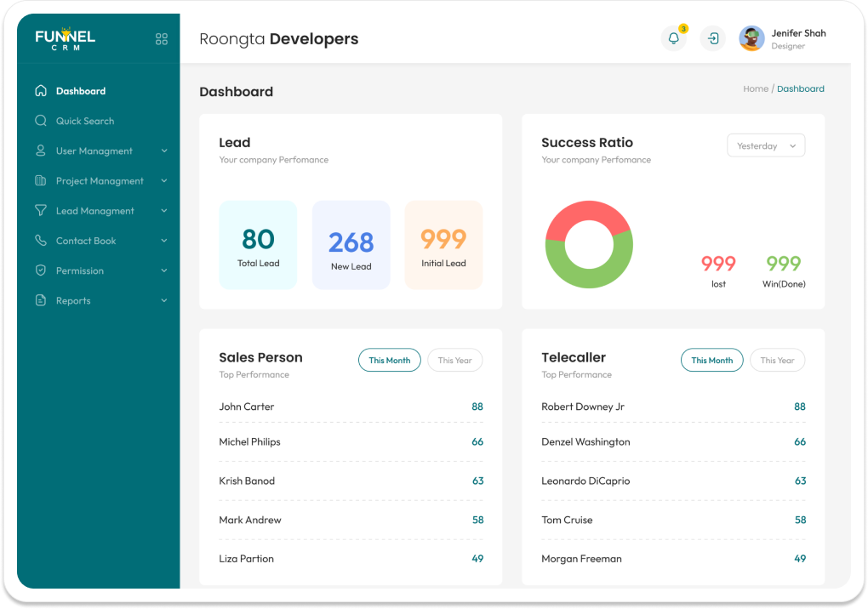Click the New Lead 268 card
Viewport: 868px width, 609px height.
pos(351,245)
